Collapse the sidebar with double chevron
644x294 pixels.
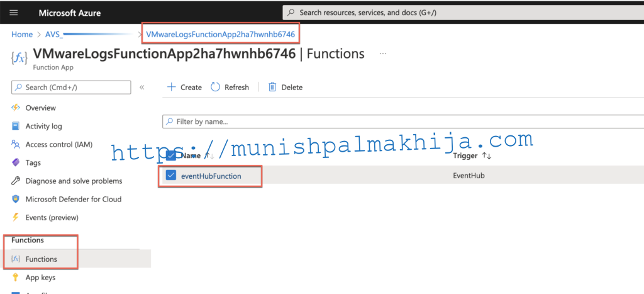click(142, 87)
